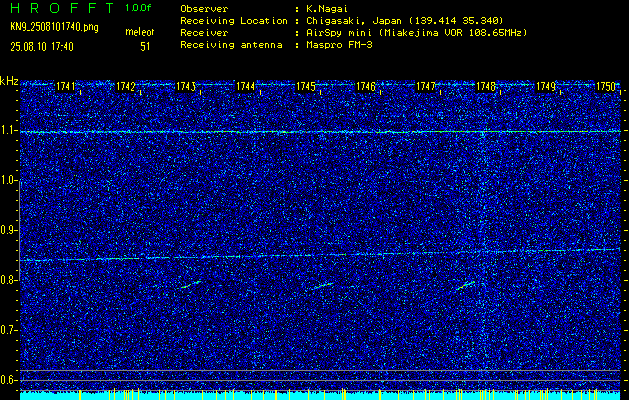The width and height of the screenshot is (629, 400).
Task: Select the Maspro FM-3 antenna text
Action: coord(339,45)
